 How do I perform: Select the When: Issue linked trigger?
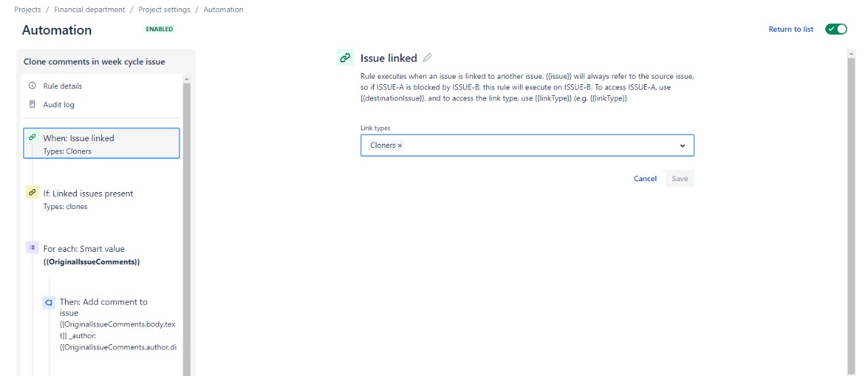point(102,143)
